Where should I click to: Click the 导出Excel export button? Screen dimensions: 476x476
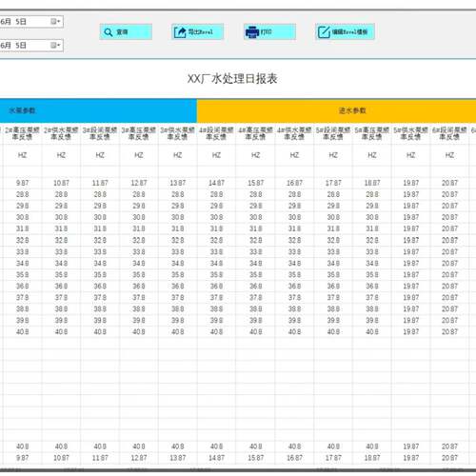(x=197, y=31)
